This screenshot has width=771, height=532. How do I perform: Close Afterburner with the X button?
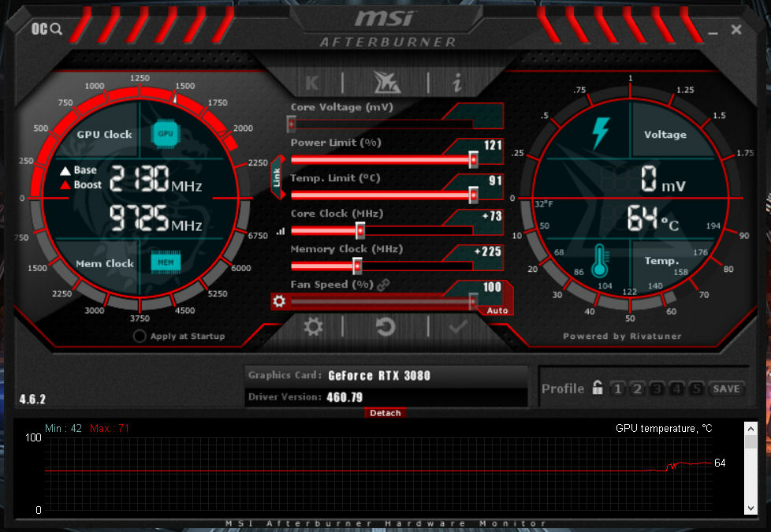click(736, 29)
